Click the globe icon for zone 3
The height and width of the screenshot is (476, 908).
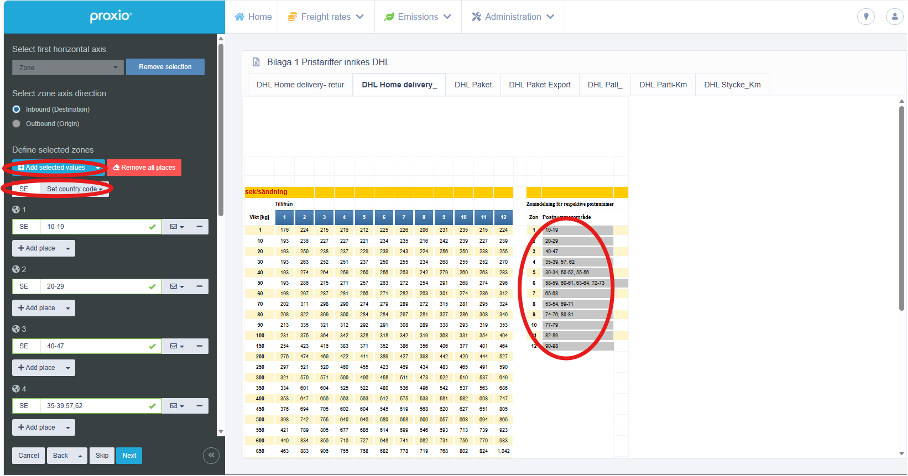point(16,329)
